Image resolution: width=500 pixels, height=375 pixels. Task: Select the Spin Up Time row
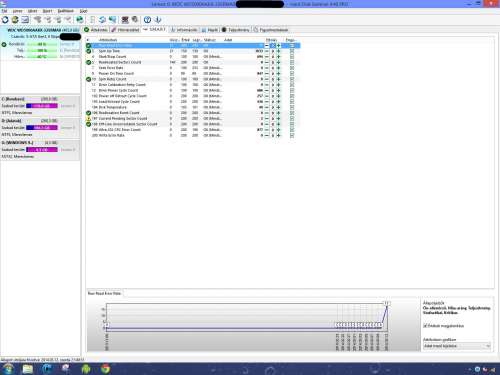193,51
